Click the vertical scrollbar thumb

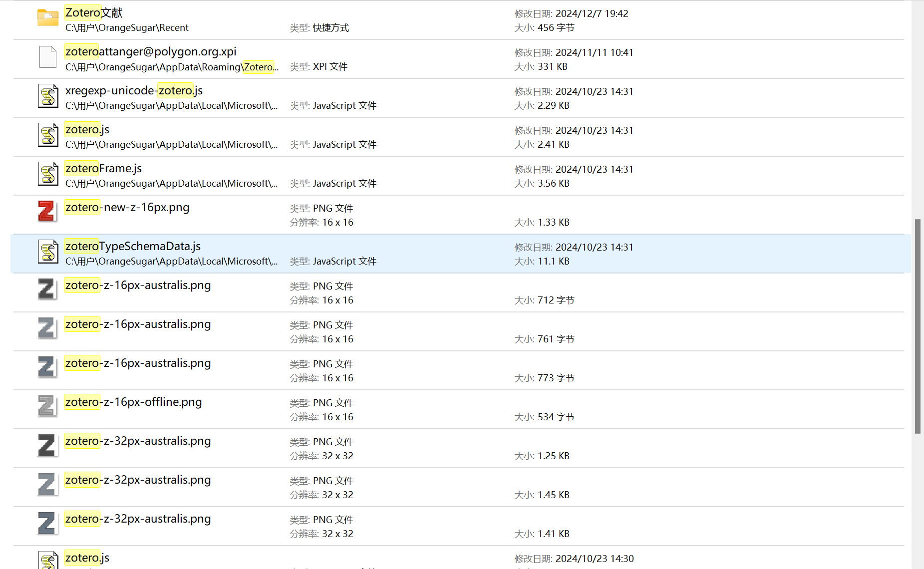click(x=918, y=326)
